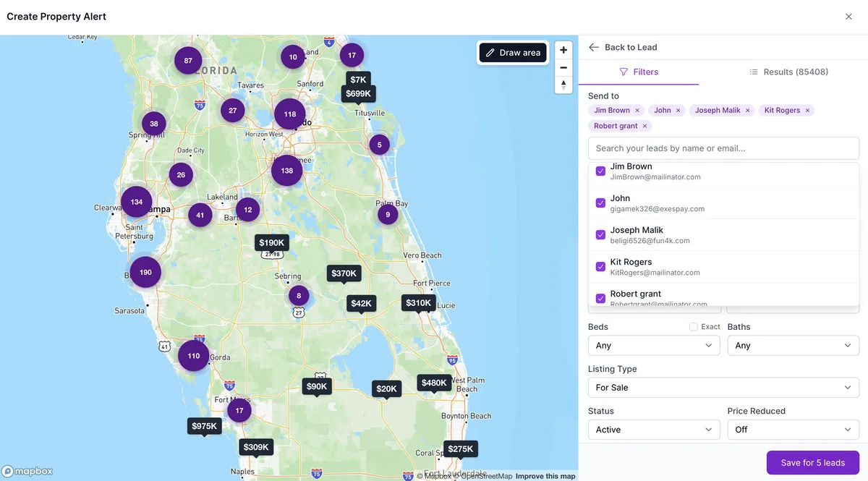868x481 pixels.
Task: Select the $7K listing price marker
Action: (359, 79)
